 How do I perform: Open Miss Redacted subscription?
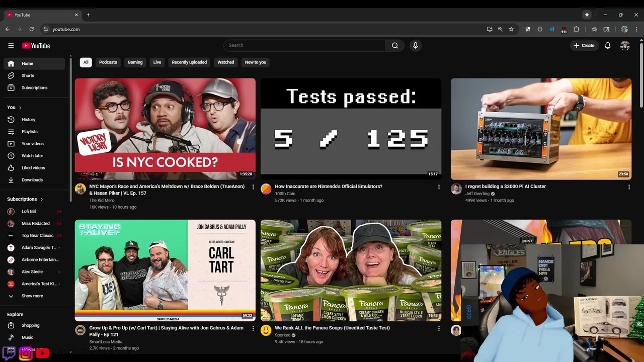tap(34, 223)
